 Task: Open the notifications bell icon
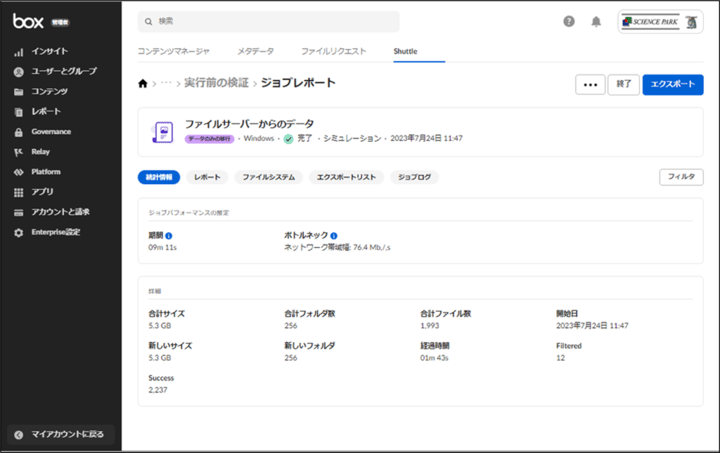click(x=596, y=21)
